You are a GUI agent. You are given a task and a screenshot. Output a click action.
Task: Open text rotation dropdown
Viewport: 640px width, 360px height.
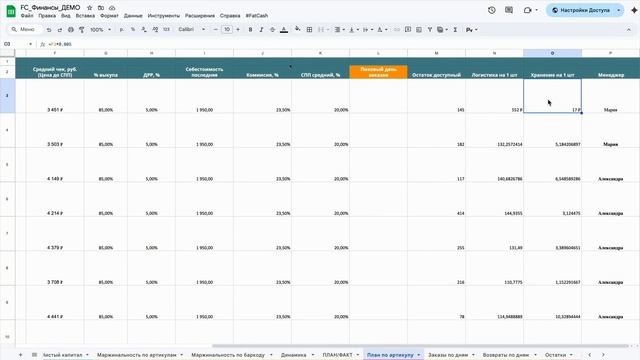pos(382,30)
